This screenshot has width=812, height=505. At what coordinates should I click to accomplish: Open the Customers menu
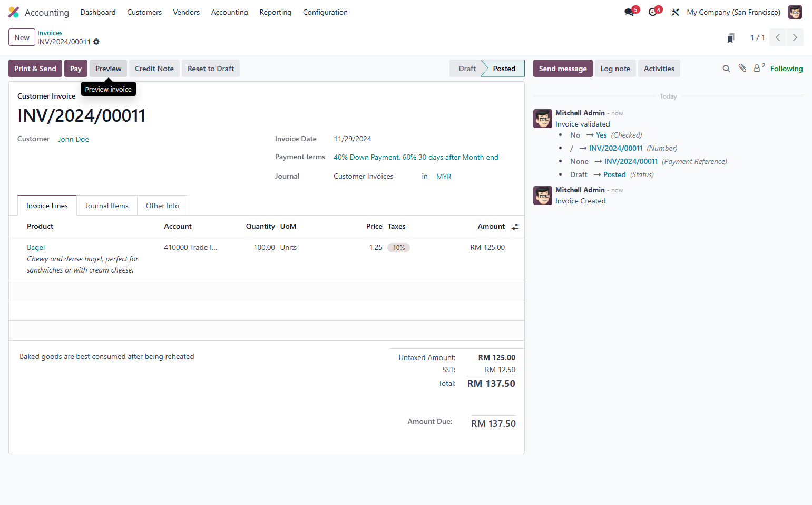pyautogui.click(x=144, y=12)
